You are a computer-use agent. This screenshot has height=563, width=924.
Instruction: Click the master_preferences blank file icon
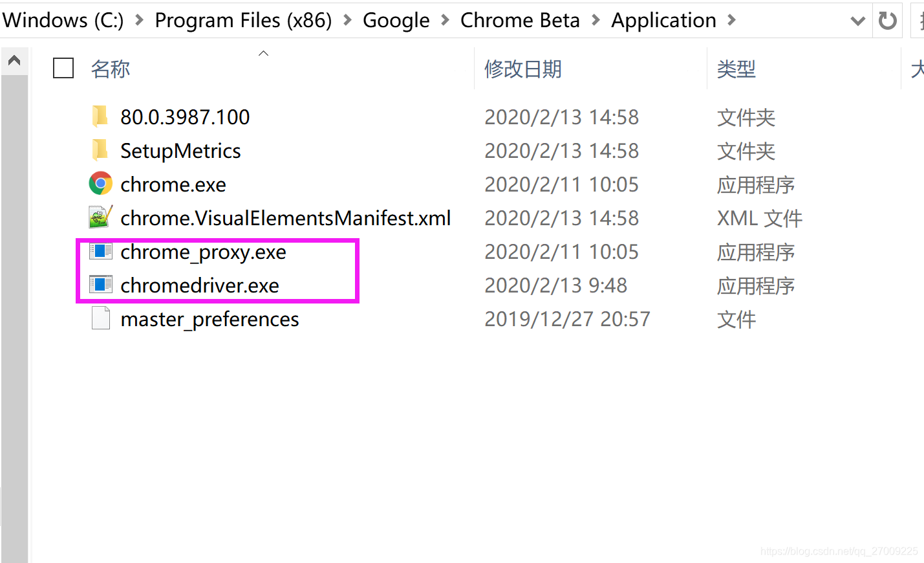click(x=100, y=318)
